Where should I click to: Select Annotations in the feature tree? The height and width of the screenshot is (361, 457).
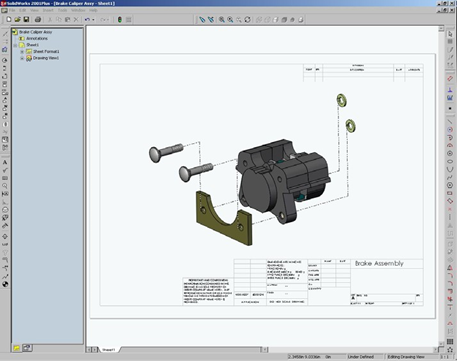pyautogui.click(x=37, y=39)
